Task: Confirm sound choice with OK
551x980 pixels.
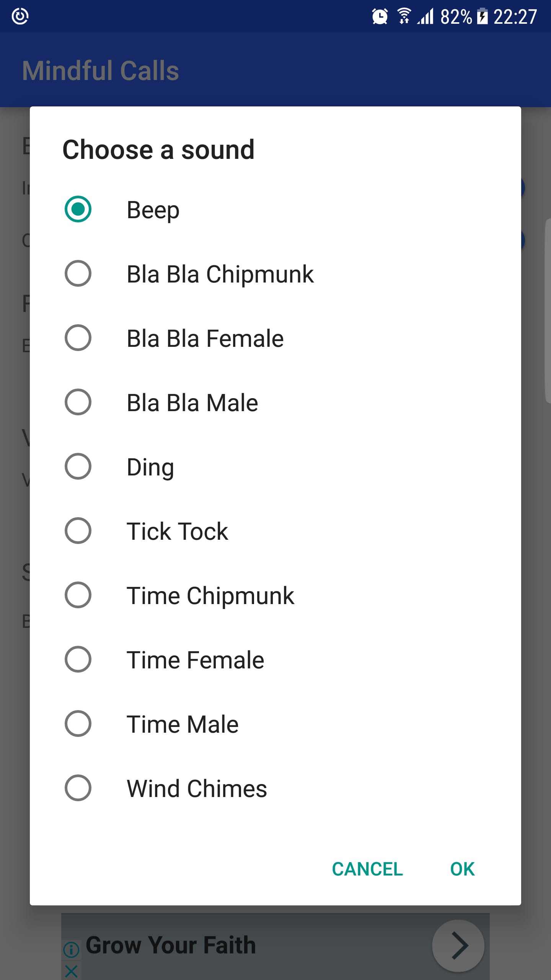Action: click(462, 869)
